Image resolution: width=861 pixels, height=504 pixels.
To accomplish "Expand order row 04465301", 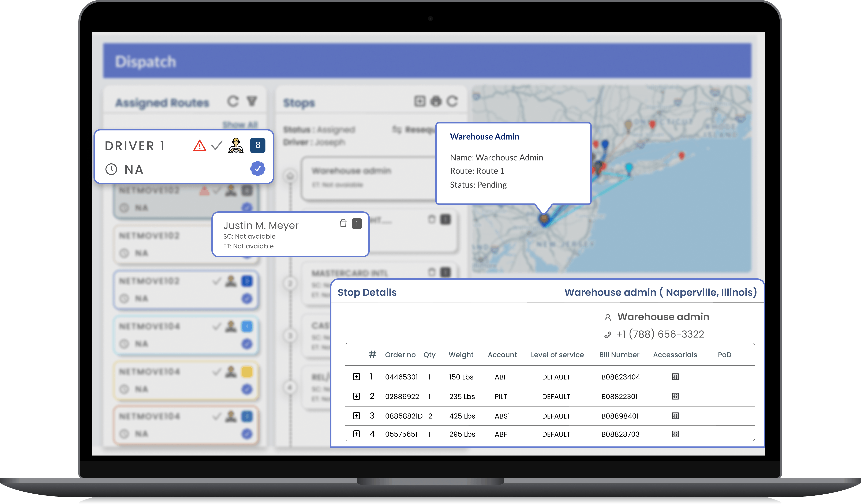I will [356, 377].
